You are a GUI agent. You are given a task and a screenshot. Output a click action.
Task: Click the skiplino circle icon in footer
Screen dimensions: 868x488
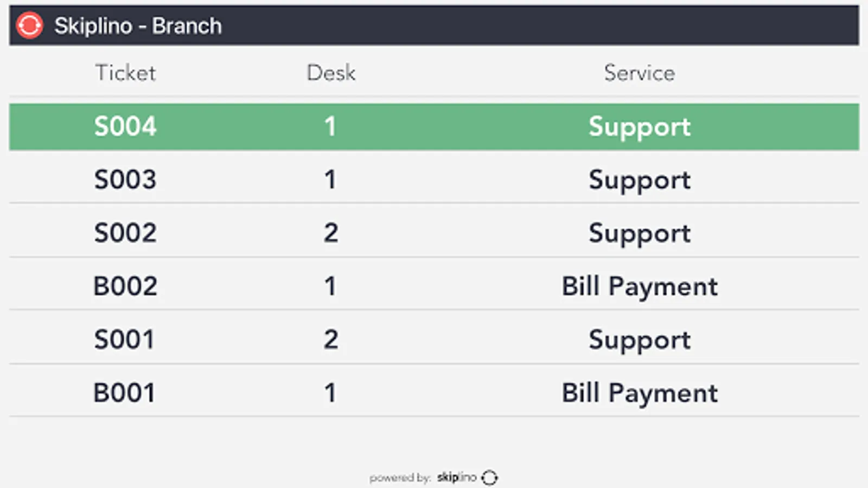(489, 477)
